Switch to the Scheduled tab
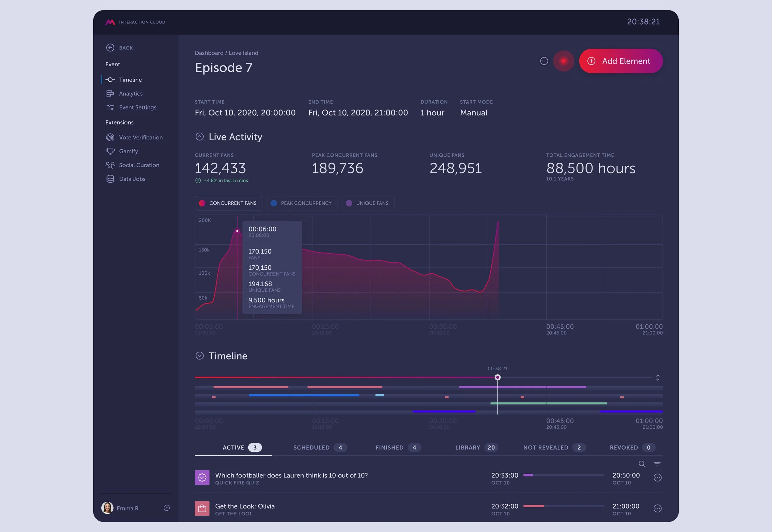Viewport: 772px width, 532px height. 320,447
